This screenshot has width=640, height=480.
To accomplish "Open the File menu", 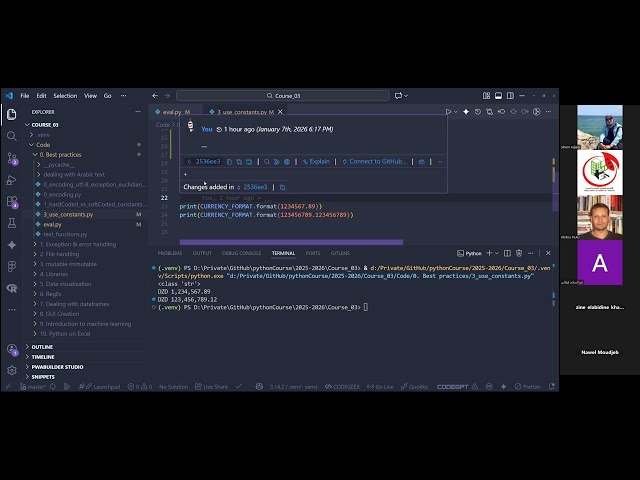I will click(x=25, y=96).
